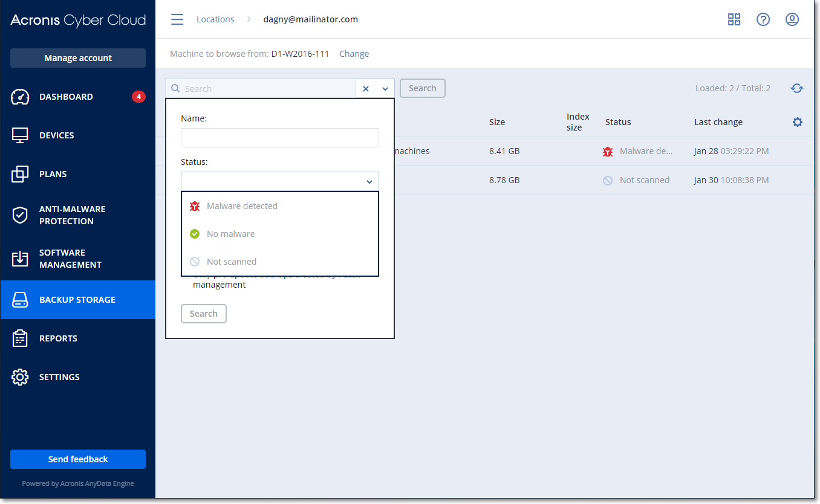This screenshot has height=504, width=820.
Task: Open Backup Storage in sidebar
Action: point(77,300)
